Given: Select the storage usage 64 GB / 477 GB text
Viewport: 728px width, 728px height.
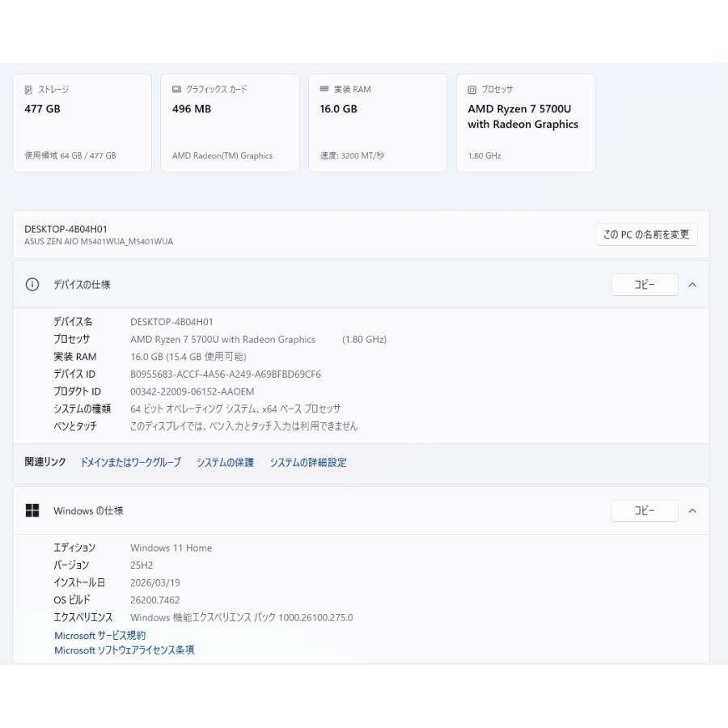Looking at the screenshot, I should click(x=70, y=155).
